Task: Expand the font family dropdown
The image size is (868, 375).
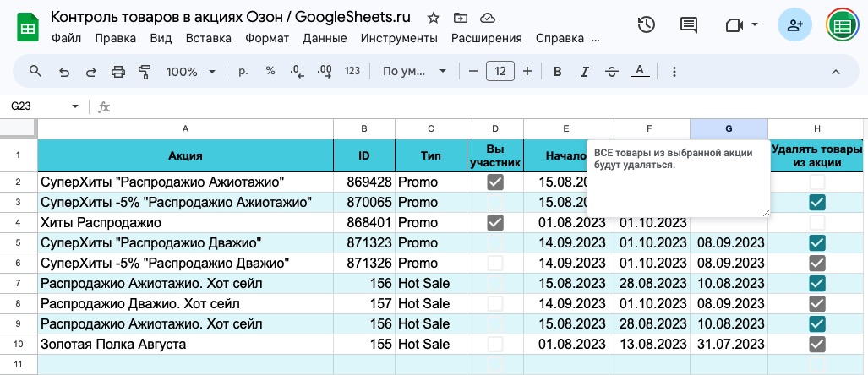Action: tap(411, 72)
